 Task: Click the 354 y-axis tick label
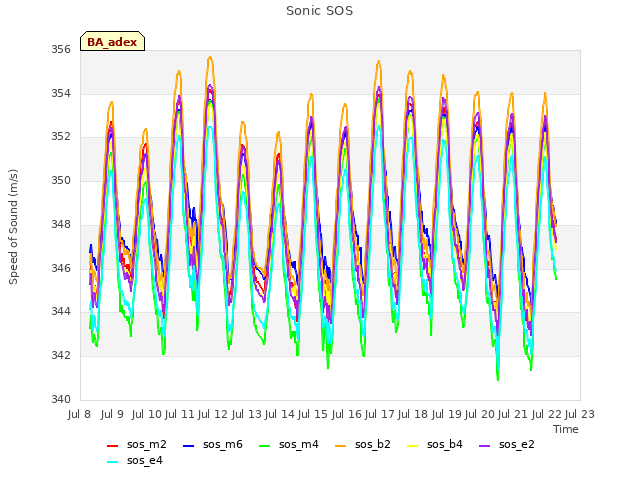(x=61, y=93)
